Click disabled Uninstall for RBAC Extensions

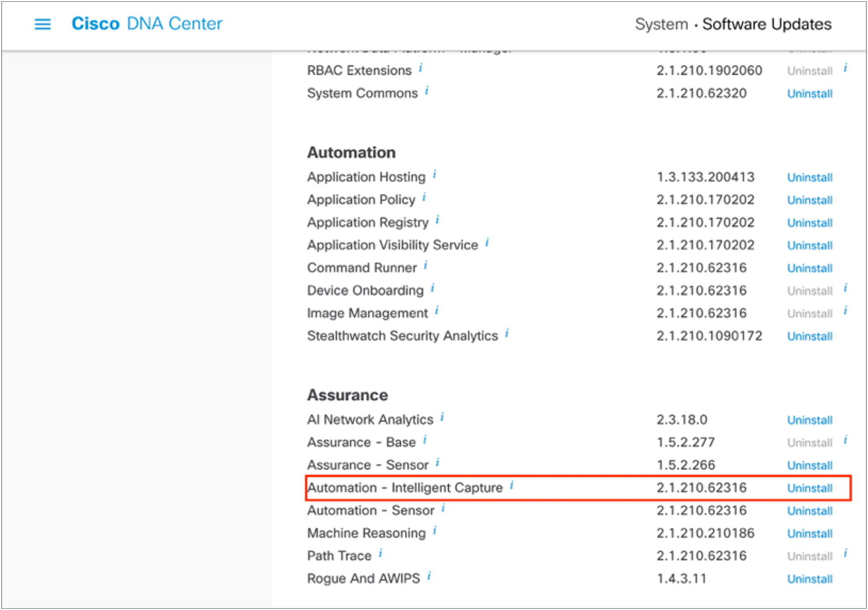(x=809, y=71)
